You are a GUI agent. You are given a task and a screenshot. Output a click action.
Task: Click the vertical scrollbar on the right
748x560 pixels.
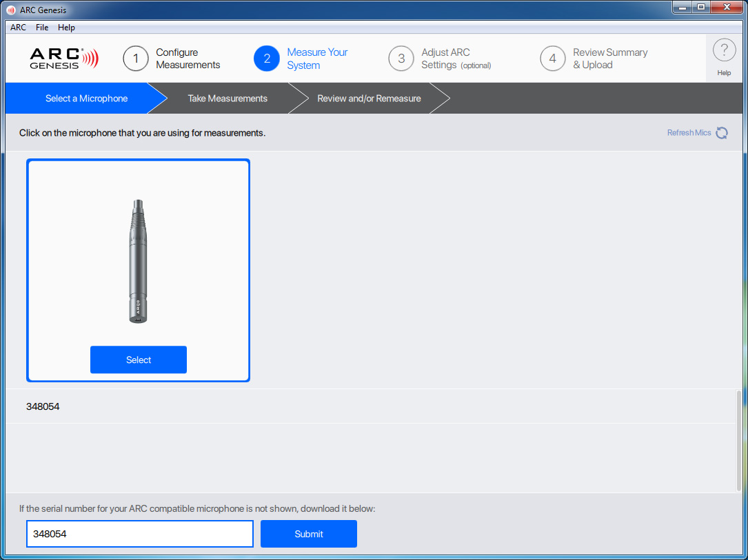[x=739, y=441]
